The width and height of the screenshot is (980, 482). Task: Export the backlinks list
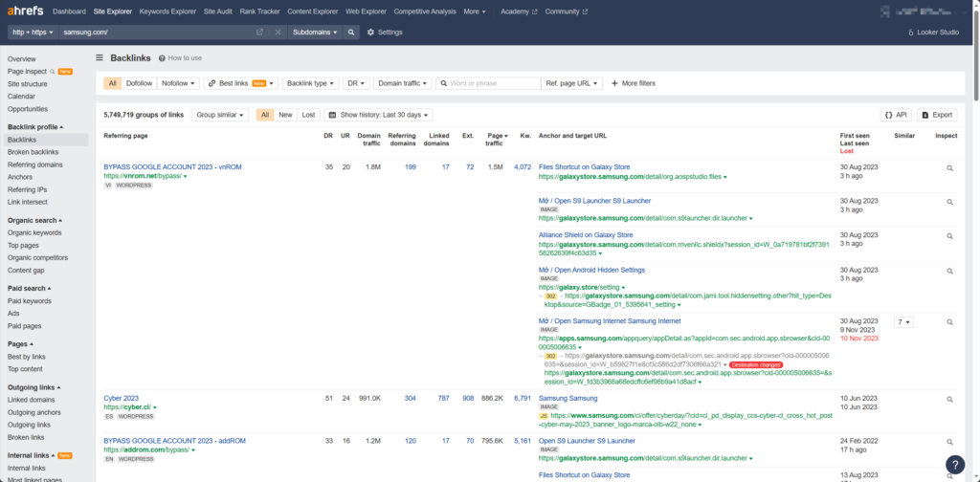click(936, 115)
